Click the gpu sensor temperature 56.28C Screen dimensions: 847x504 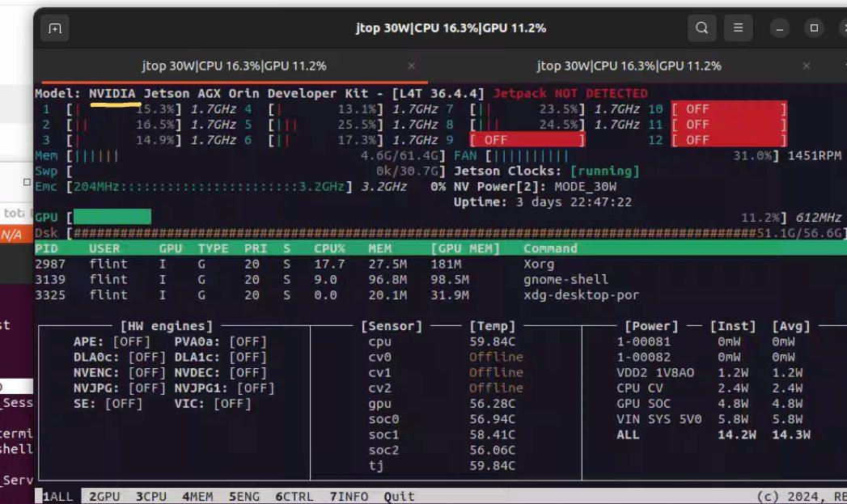click(492, 404)
